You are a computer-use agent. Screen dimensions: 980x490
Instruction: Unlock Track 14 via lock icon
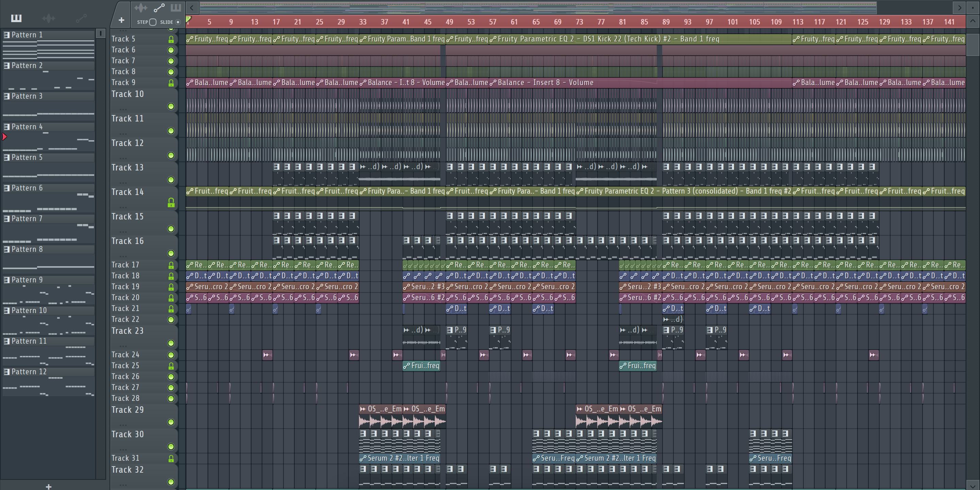(x=171, y=203)
